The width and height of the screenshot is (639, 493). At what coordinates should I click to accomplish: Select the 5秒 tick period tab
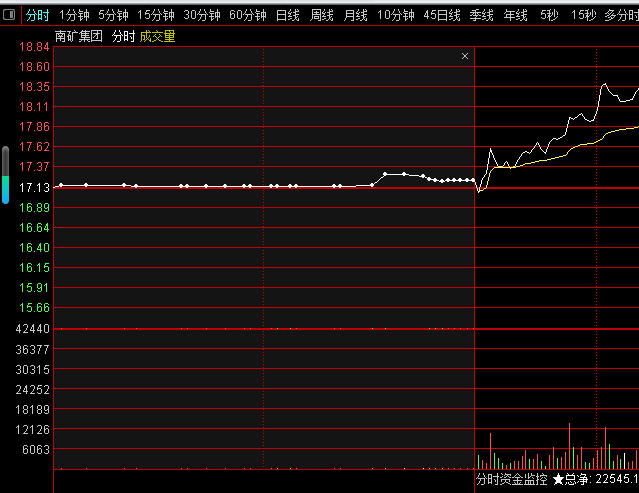click(x=549, y=15)
